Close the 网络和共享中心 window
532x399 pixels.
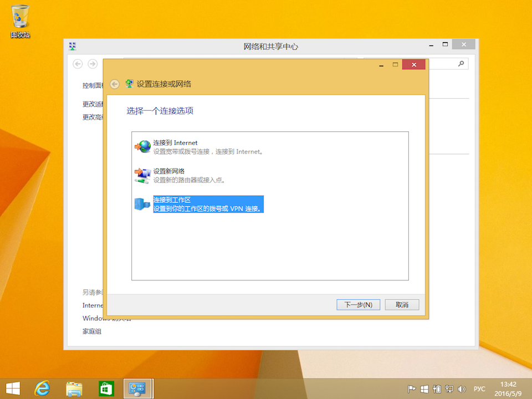463,44
